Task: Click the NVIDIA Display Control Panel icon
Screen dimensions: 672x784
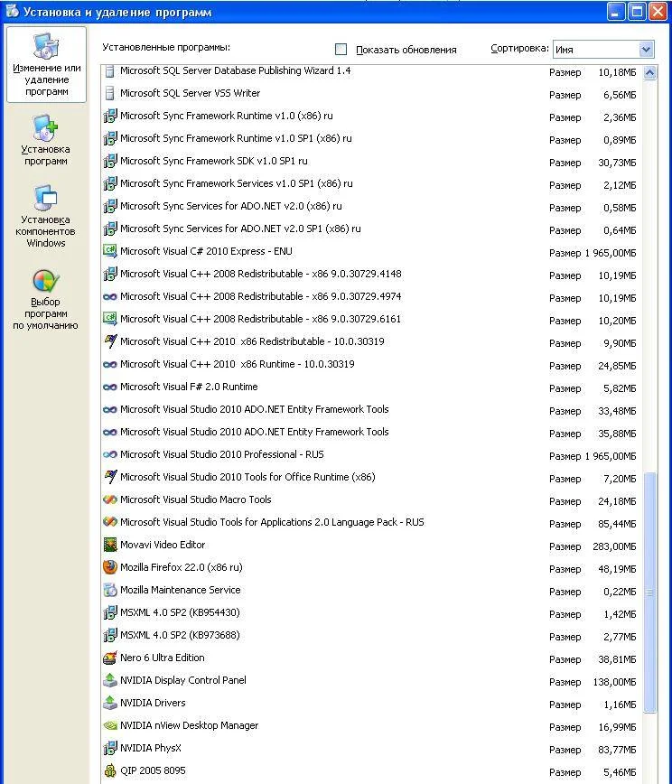Action: 109,680
